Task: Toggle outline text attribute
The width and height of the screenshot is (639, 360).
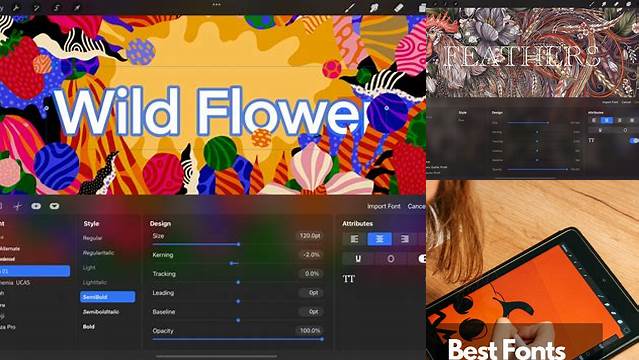Action: (390, 258)
